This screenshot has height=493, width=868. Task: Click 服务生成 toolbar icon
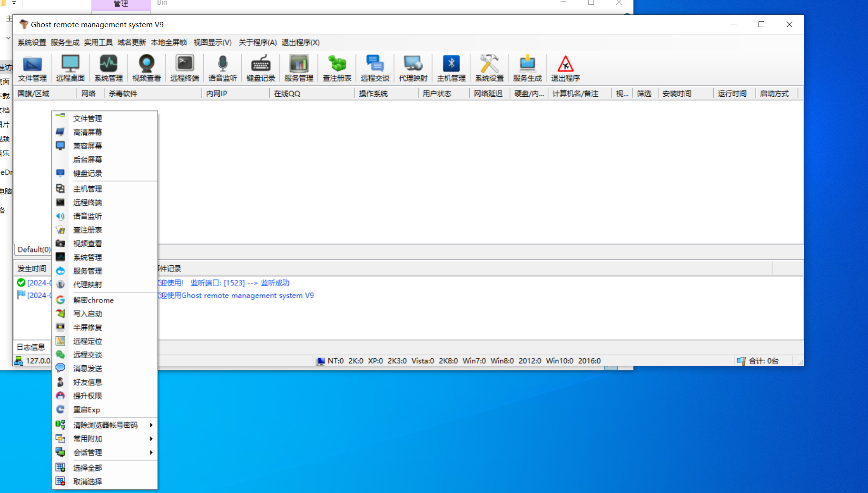coord(527,68)
